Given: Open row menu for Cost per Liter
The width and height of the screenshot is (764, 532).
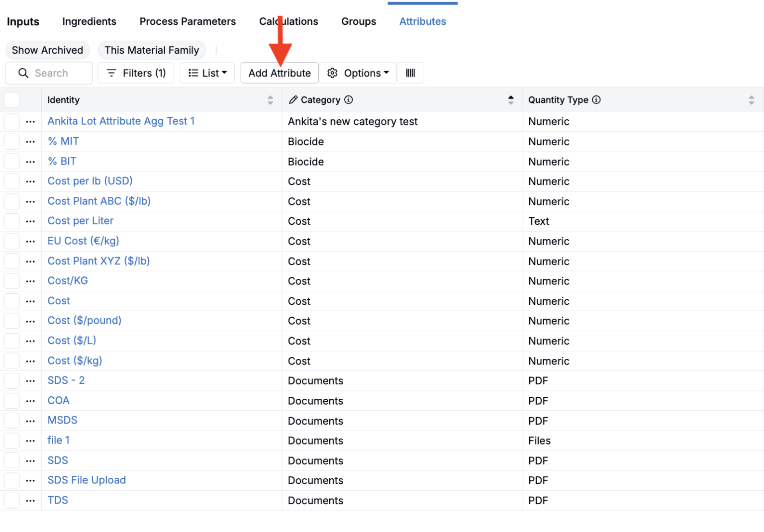Looking at the screenshot, I should coord(30,221).
